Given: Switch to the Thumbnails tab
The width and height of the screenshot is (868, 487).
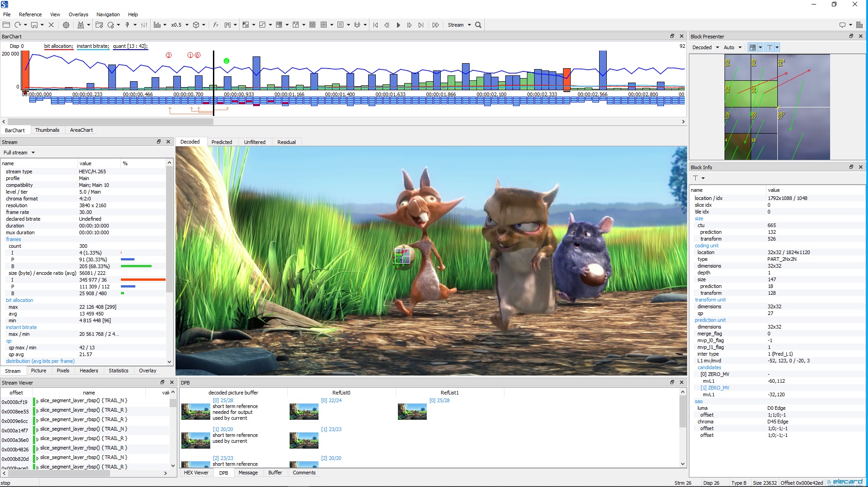Looking at the screenshot, I should click(x=47, y=130).
